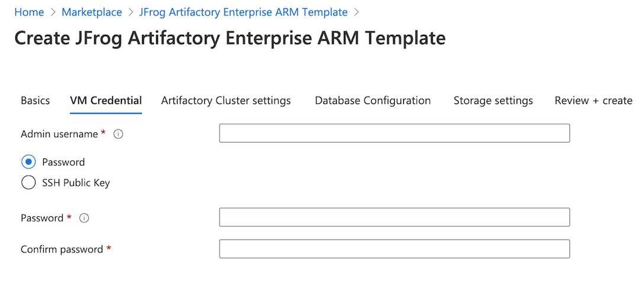The width and height of the screenshot is (644, 298).
Task: Choose the SSH Public Key radio option
Action: click(28, 183)
